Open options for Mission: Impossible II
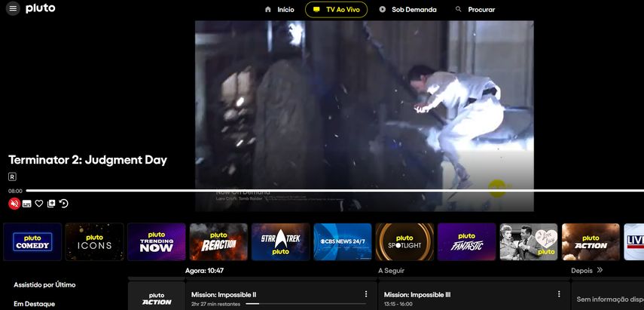644x310 pixels. (366, 294)
